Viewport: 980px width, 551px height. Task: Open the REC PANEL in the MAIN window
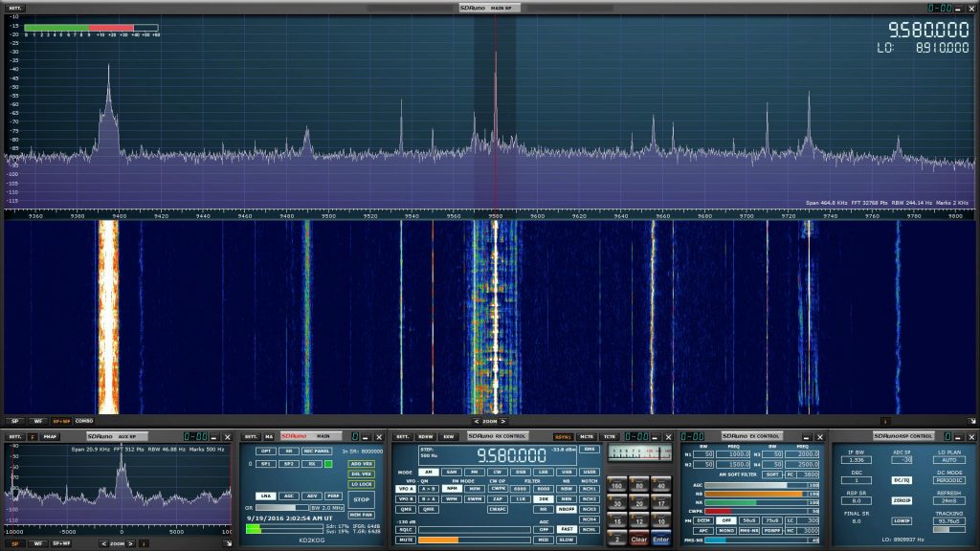[316, 452]
